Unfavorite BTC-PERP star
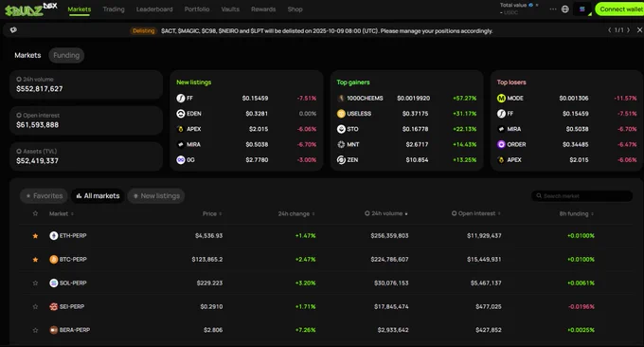The width and height of the screenshot is (644, 347). pyautogui.click(x=35, y=260)
